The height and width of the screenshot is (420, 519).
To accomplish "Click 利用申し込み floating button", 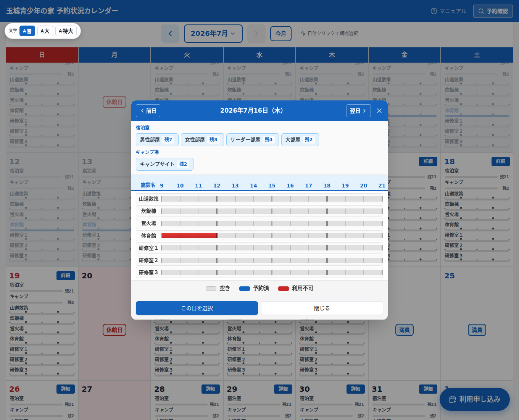I will click(x=475, y=399).
